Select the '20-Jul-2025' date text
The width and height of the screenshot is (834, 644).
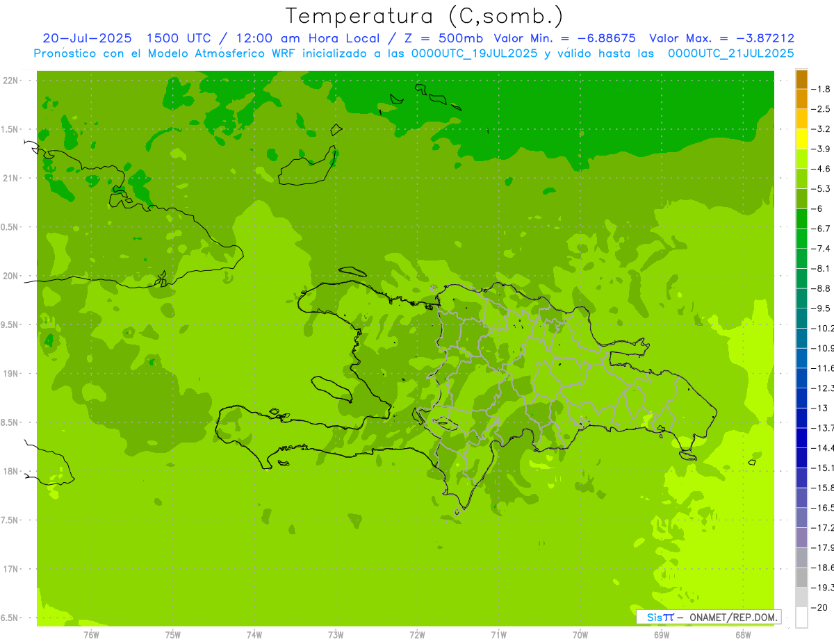[x=86, y=38]
